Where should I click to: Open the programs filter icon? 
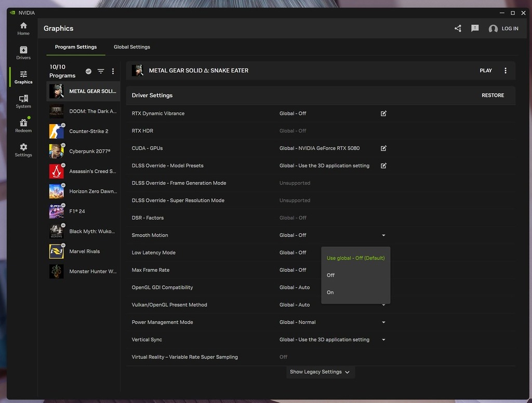(x=101, y=71)
